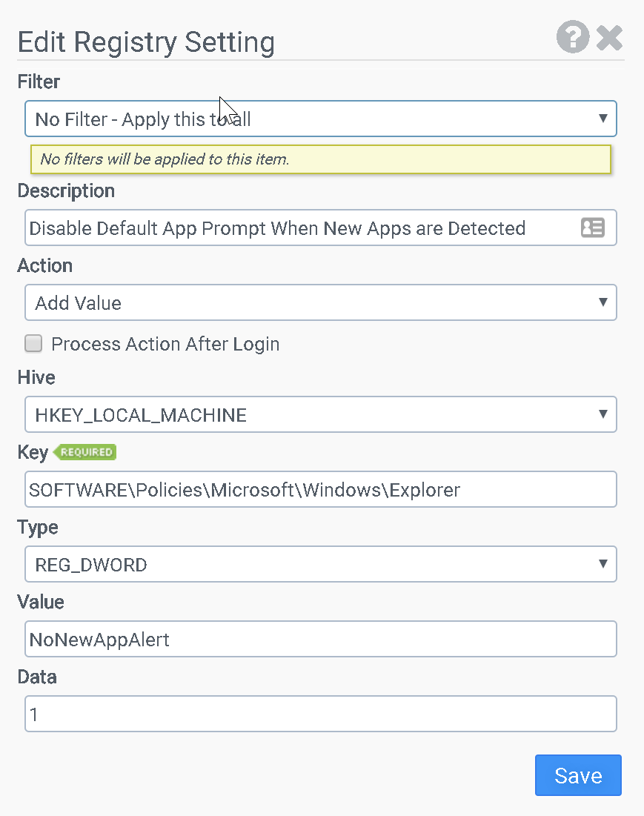Viewport: 644px width, 816px height.
Task: Save the registry setting
Action: (x=578, y=775)
